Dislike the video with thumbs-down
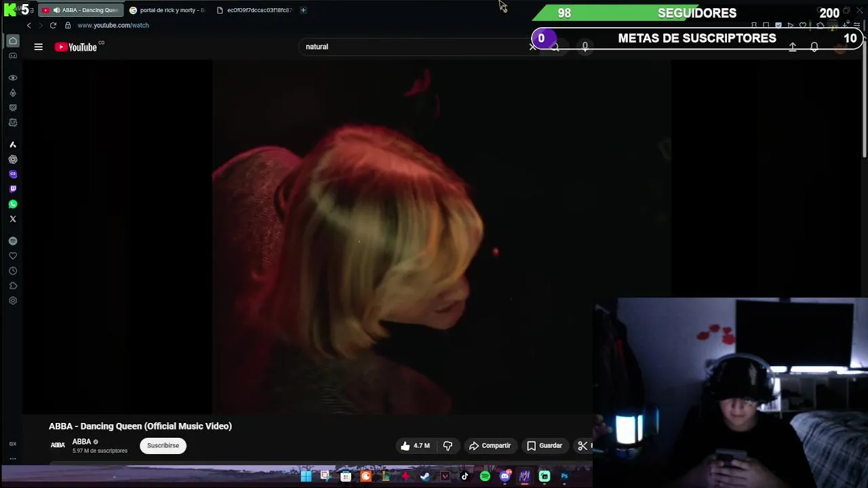This screenshot has height=488, width=868. [448, 445]
